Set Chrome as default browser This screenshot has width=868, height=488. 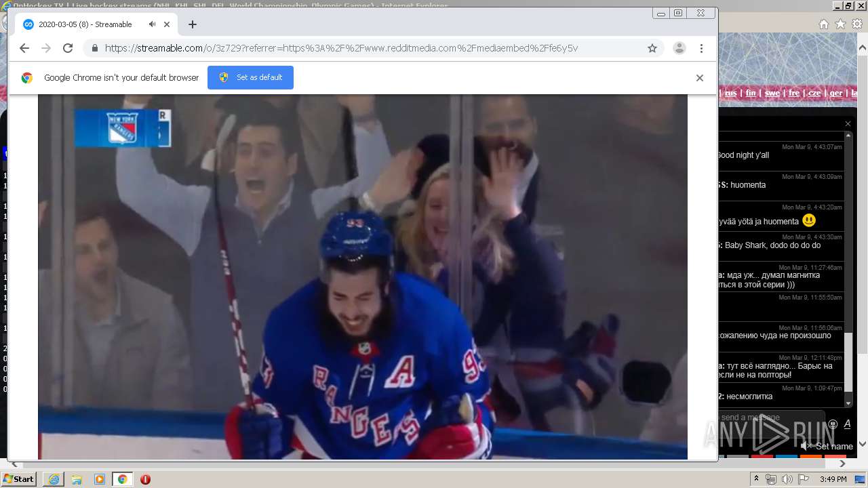point(250,77)
